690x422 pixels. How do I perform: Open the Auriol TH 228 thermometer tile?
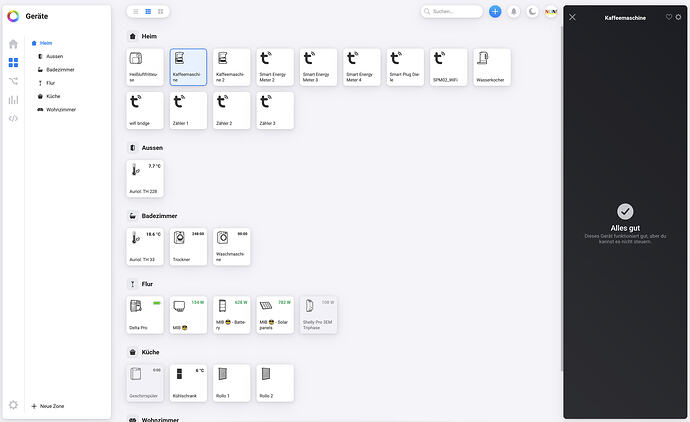point(145,179)
